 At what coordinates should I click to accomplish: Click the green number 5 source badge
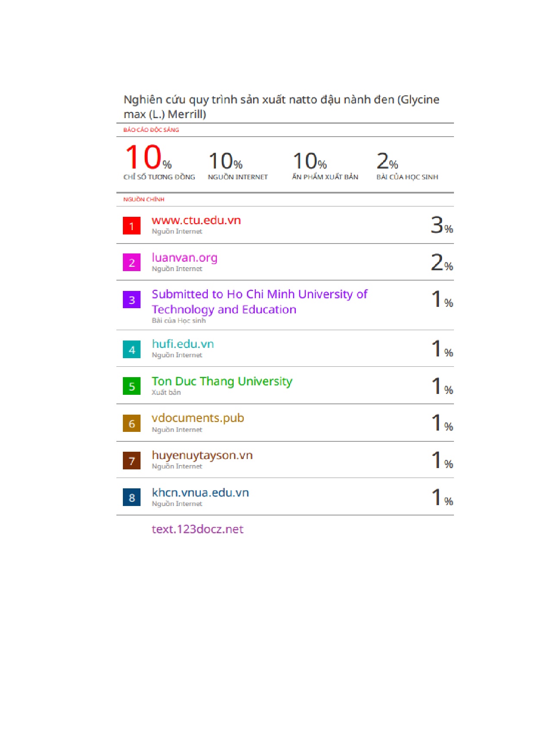click(131, 387)
